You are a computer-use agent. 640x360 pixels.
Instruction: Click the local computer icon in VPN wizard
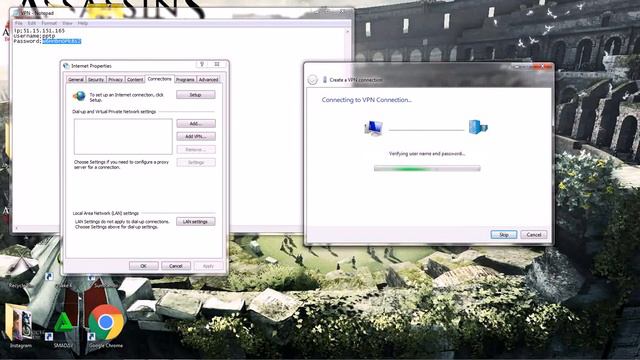coord(373,128)
